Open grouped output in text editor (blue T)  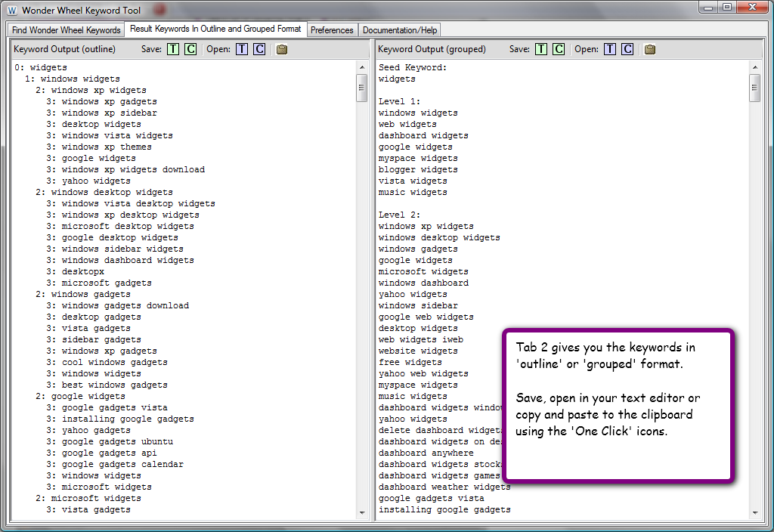pos(610,49)
